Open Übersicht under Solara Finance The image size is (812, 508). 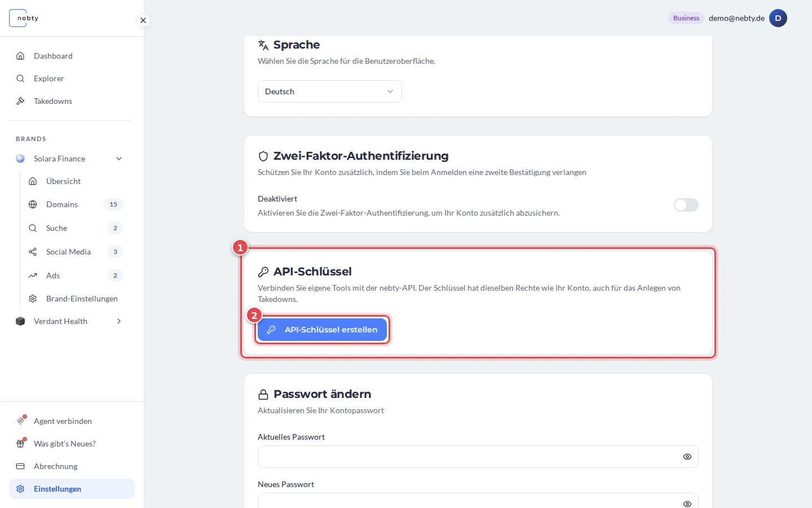63,181
